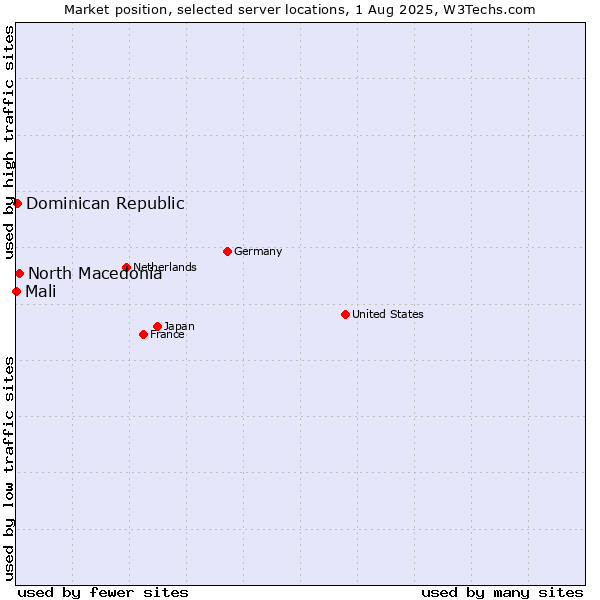Select the Mali data point marker

pos(16,292)
